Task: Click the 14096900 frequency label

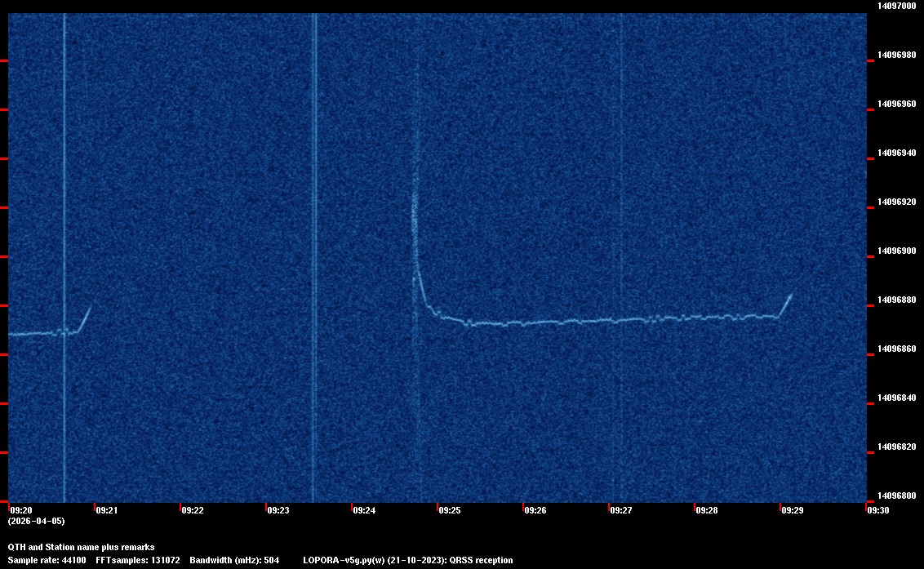Action: pos(897,251)
